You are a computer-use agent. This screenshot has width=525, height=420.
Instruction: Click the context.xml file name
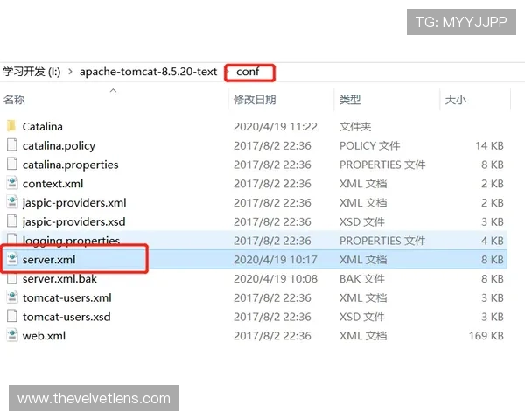pos(52,184)
